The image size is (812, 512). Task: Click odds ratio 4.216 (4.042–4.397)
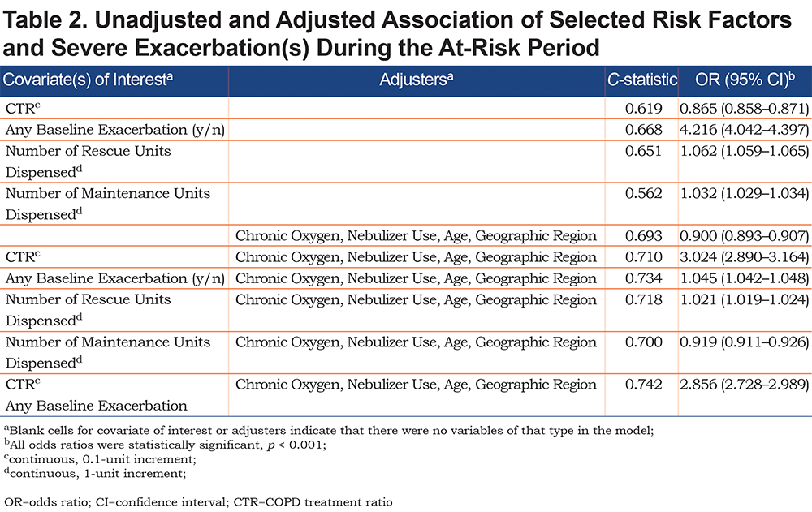pyautogui.click(x=744, y=130)
